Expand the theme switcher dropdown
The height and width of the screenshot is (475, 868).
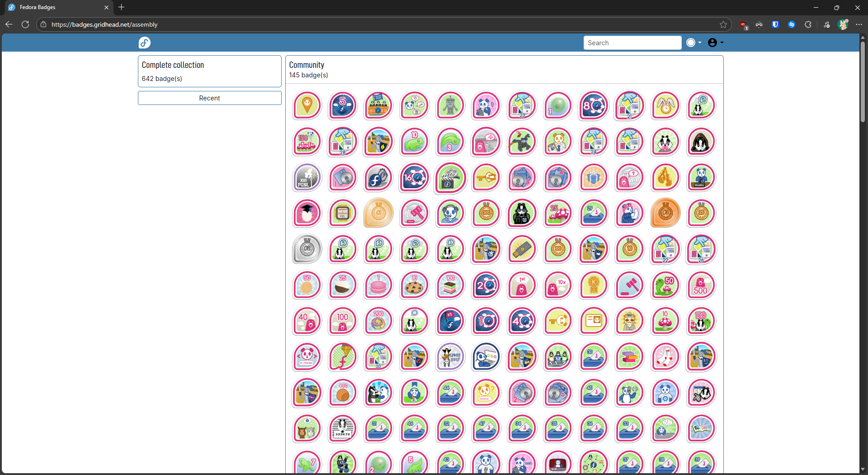(x=694, y=43)
